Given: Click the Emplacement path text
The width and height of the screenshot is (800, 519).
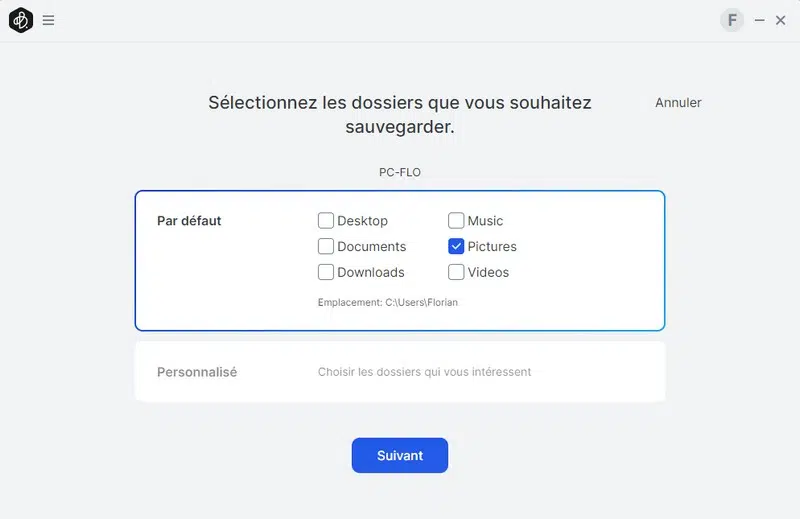Looking at the screenshot, I should click(x=388, y=302).
